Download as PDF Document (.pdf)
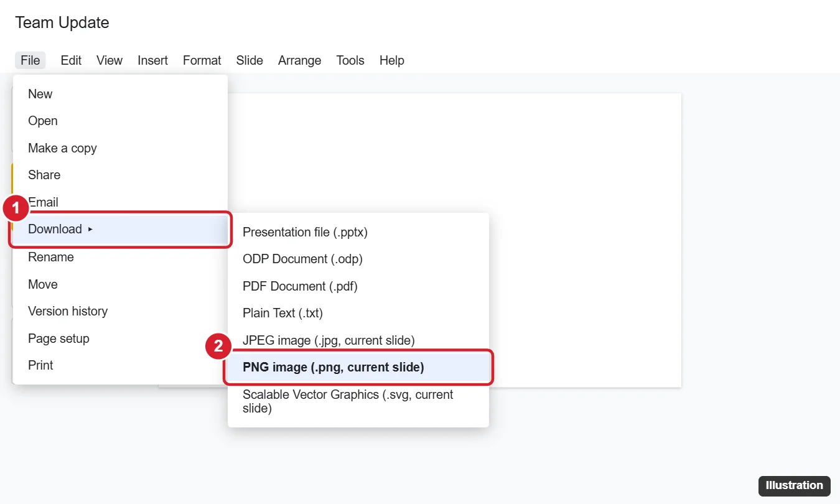 358,286
